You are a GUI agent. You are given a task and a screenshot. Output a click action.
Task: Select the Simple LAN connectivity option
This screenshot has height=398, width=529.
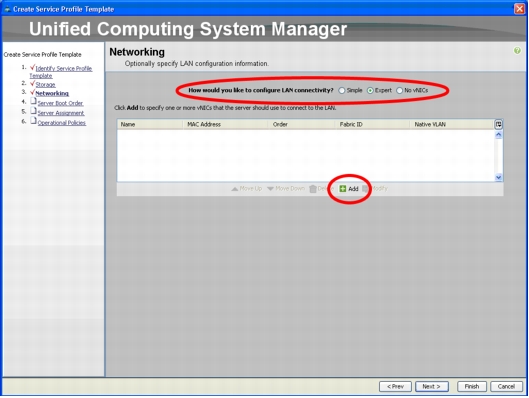point(342,91)
